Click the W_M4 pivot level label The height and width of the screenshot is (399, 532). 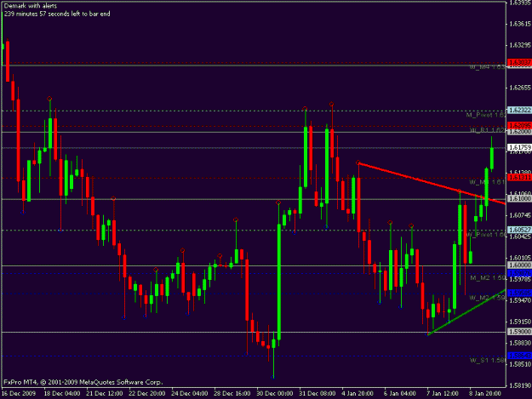pyautogui.click(x=488, y=67)
